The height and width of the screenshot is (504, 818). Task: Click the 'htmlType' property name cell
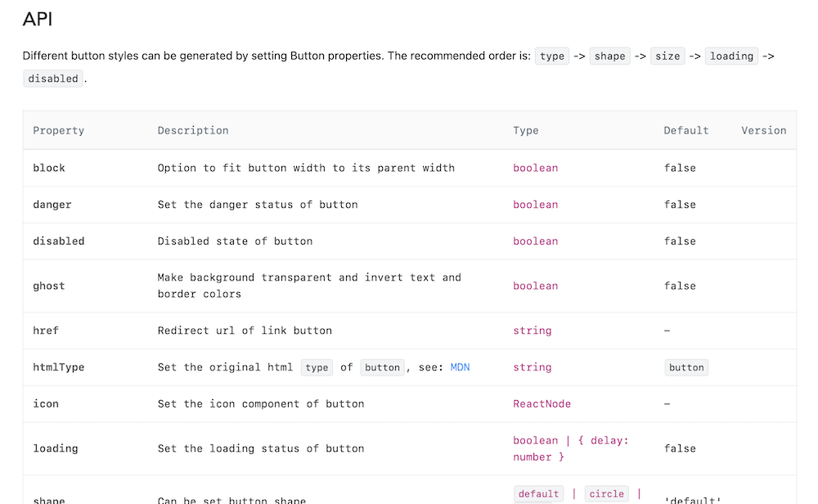tap(58, 367)
